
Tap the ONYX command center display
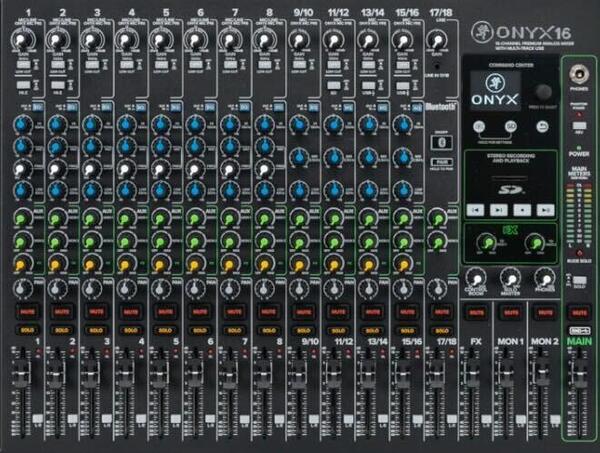[495, 90]
